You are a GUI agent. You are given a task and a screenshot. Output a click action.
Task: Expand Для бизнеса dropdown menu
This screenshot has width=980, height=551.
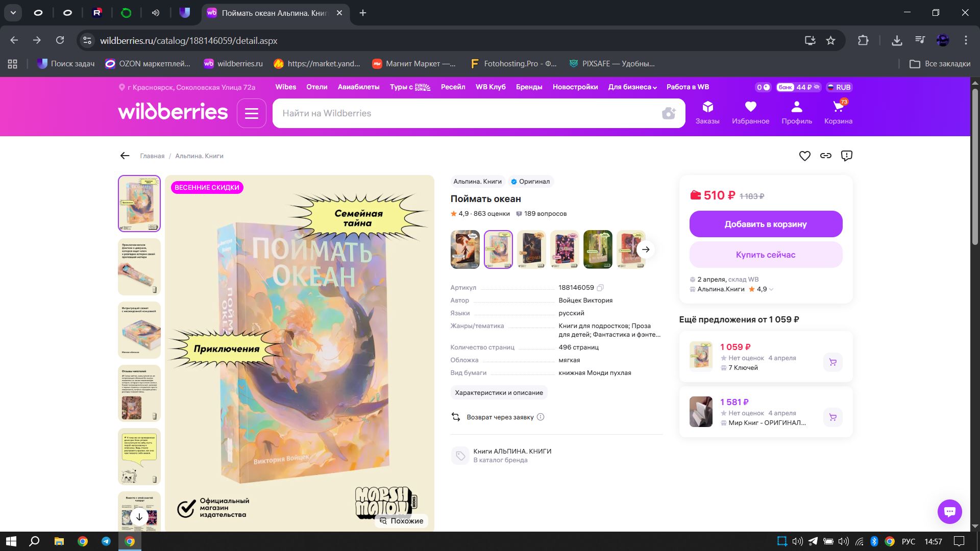(632, 87)
